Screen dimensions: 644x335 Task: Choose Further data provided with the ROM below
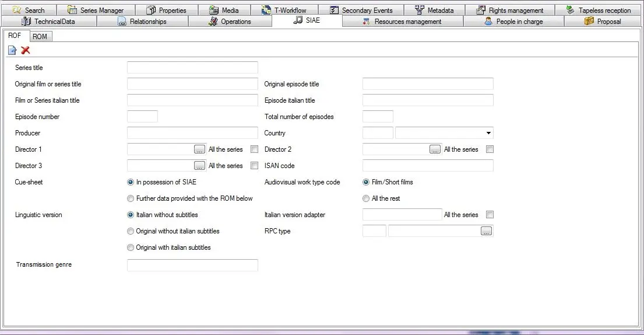point(131,198)
